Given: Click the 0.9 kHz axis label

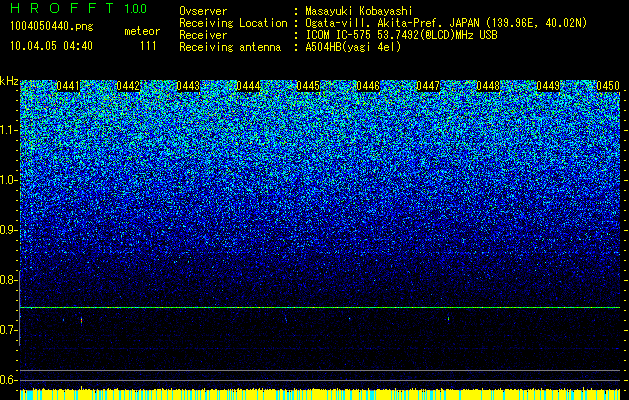Looking at the screenshot, I should click(x=8, y=230).
